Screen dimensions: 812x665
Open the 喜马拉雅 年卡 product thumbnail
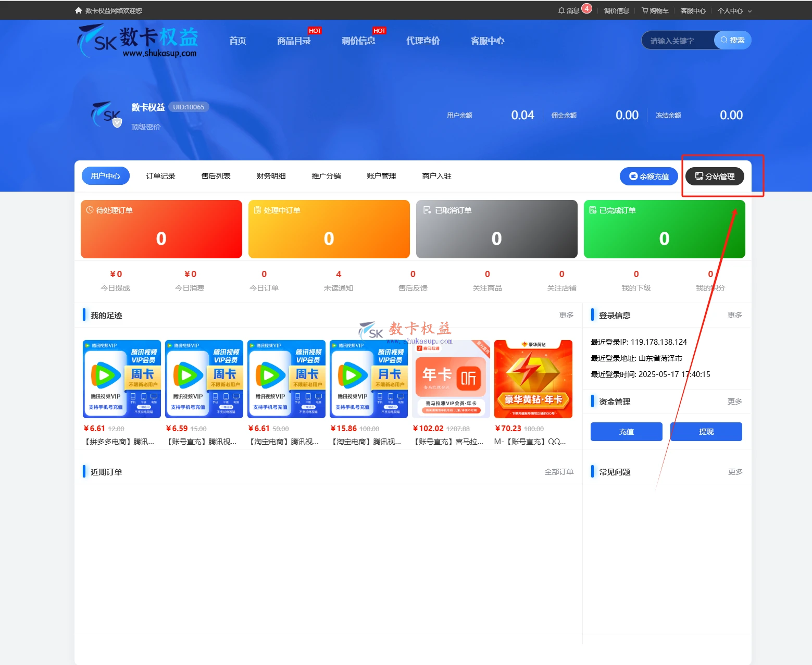(x=451, y=379)
